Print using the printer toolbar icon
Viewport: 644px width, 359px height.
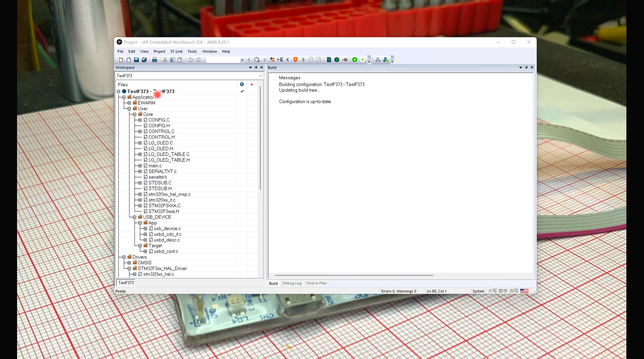(x=155, y=60)
